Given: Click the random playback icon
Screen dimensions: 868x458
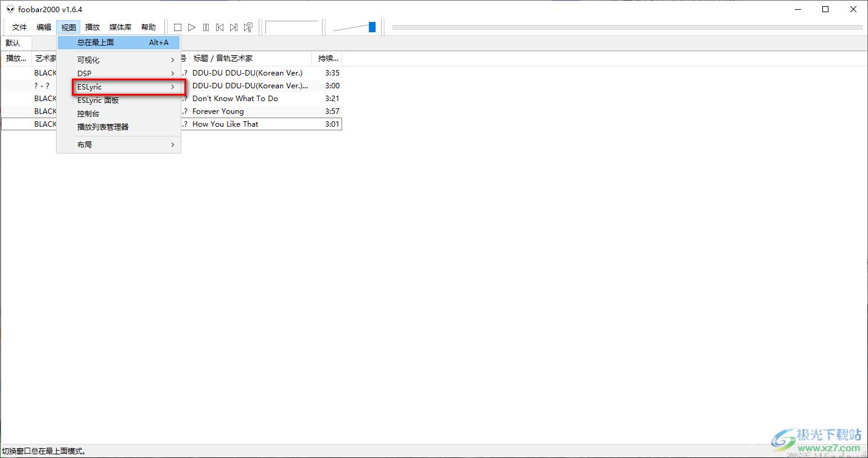Looking at the screenshot, I should click(248, 27).
